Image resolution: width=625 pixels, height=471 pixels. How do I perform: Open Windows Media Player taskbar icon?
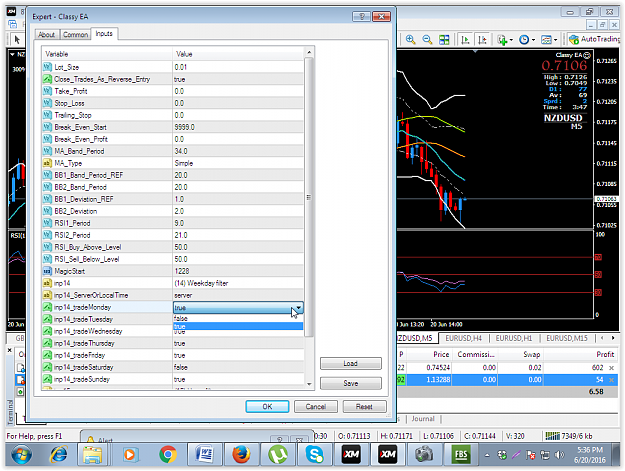coord(129,454)
